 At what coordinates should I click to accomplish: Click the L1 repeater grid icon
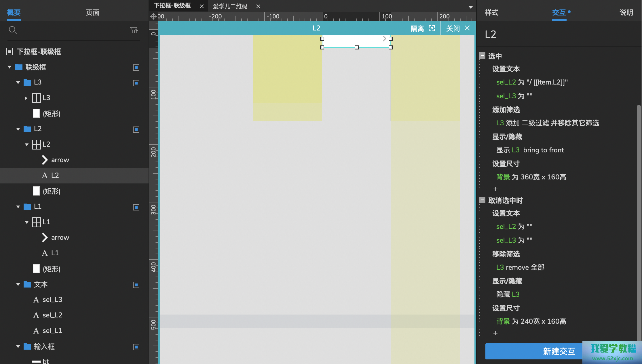[x=37, y=222]
